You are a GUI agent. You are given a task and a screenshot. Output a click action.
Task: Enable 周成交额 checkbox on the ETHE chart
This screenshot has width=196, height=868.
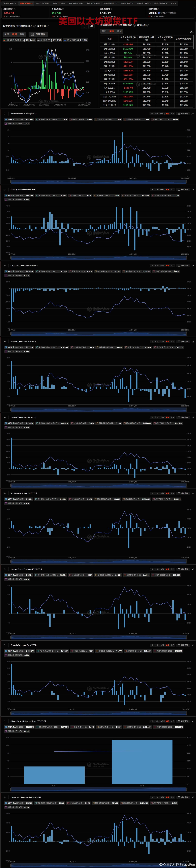123,271
